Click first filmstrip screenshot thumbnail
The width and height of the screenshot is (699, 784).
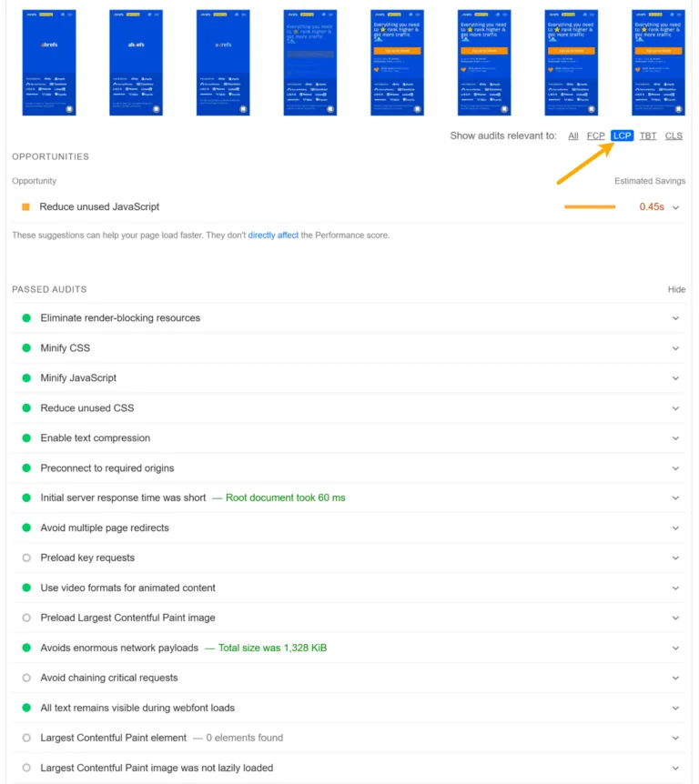[49, 63]
